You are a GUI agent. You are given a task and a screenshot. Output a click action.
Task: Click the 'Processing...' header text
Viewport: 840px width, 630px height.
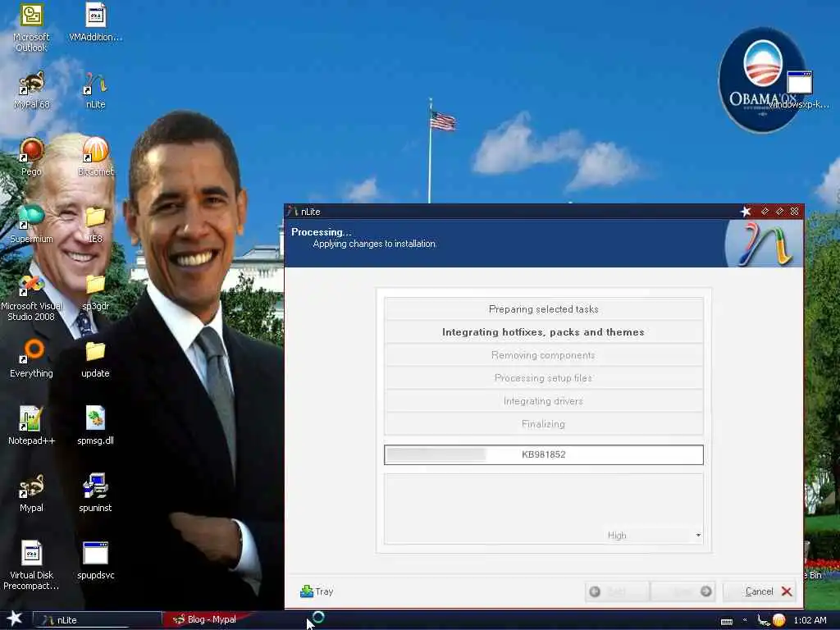pos(322,232)
